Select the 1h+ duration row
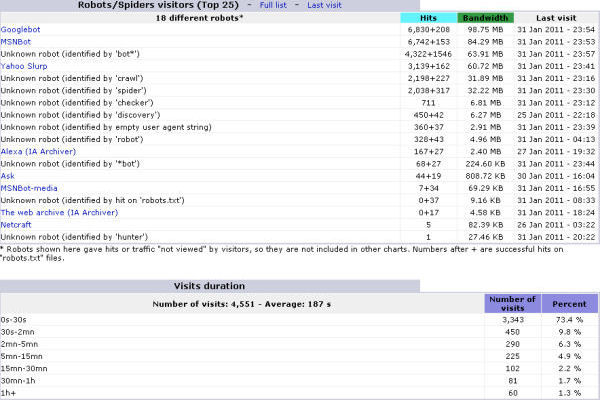 click(x=299, y=393)
